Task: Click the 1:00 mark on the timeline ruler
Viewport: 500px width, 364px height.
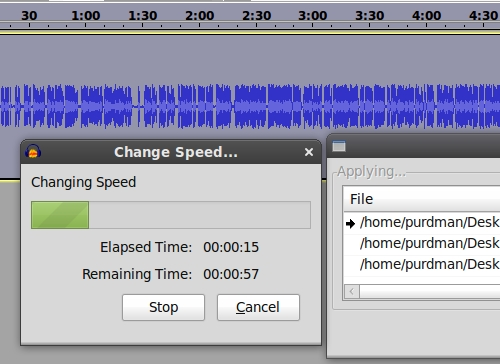Action: tap(86, 16)
